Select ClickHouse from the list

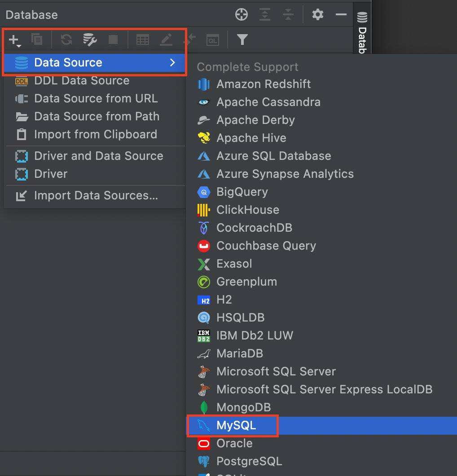click(x=322, y=210)
